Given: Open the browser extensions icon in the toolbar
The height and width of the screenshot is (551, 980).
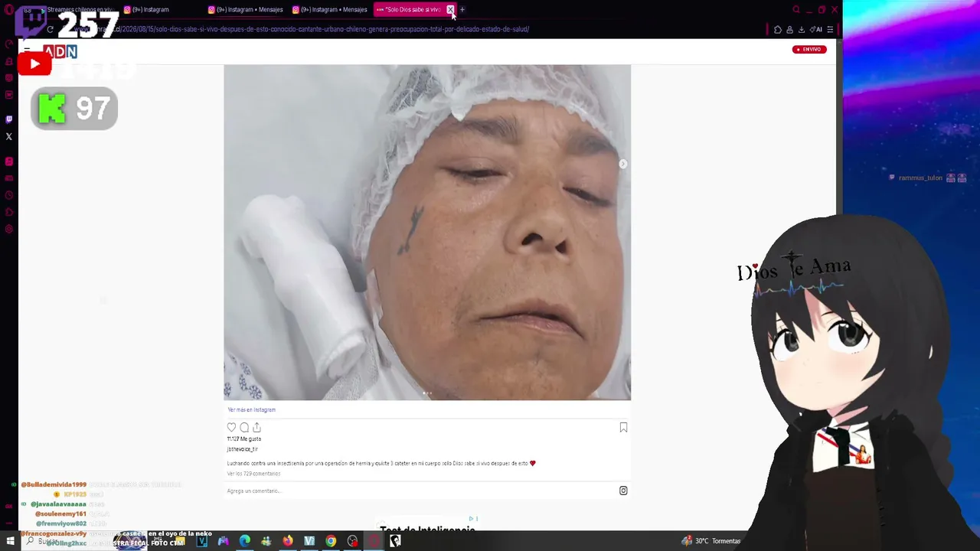Looking at the screenshot, I should [x=778, y=30].
